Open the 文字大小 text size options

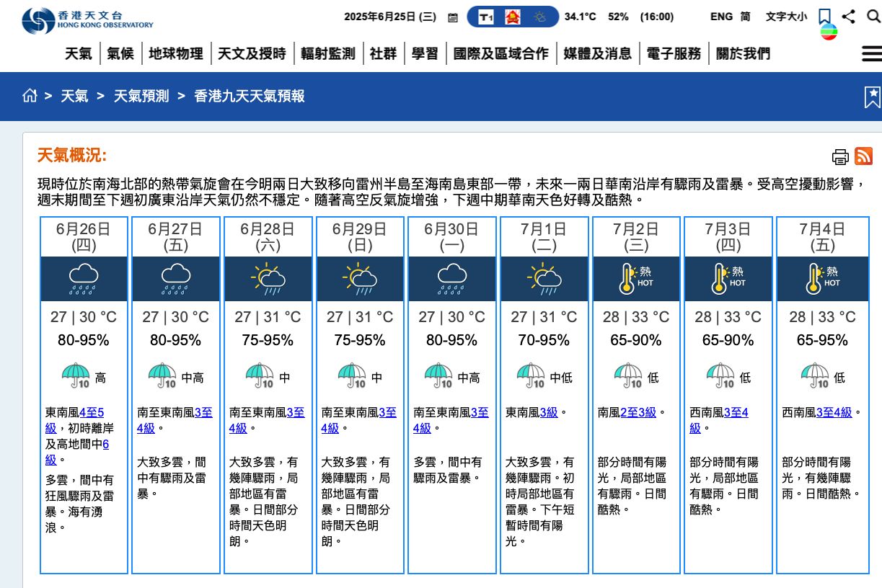point(786,17)
